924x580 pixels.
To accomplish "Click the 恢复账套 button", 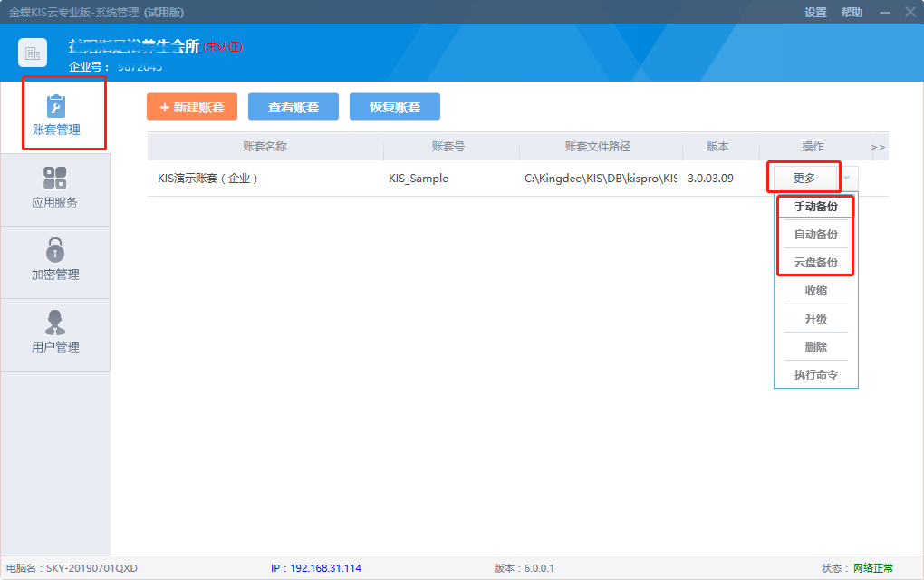I will pos(395,107).
